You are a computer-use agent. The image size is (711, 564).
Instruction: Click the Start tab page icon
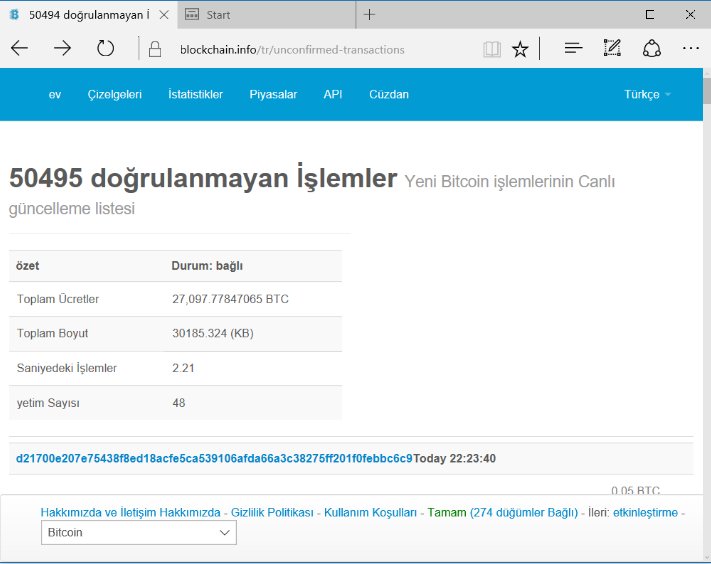[x=192, y=15]
